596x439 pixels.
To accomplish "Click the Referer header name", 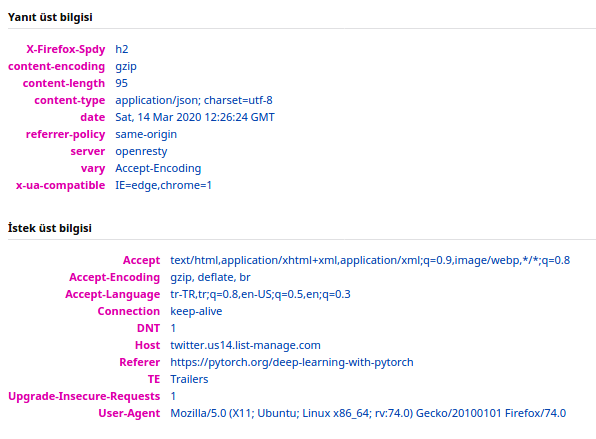I will click(x=139, y=362).
